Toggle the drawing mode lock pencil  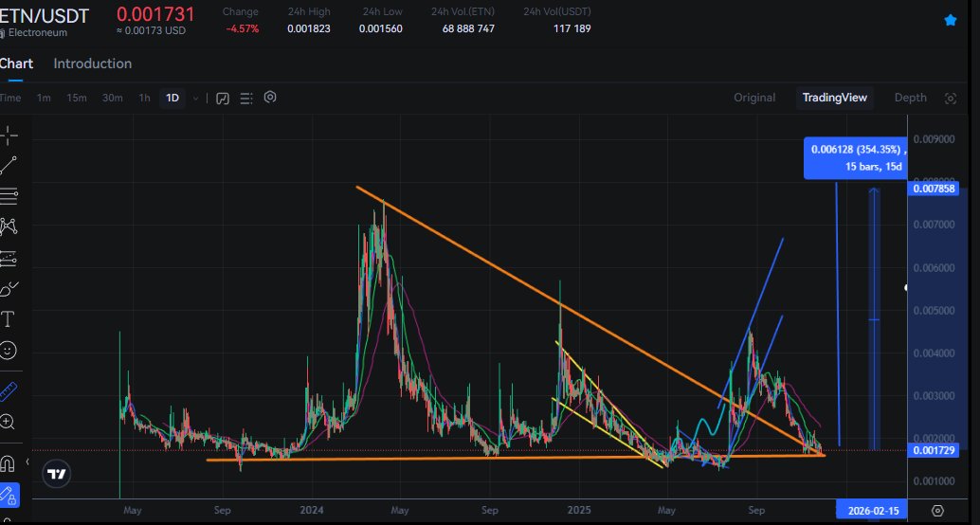(x=9, y=495)
